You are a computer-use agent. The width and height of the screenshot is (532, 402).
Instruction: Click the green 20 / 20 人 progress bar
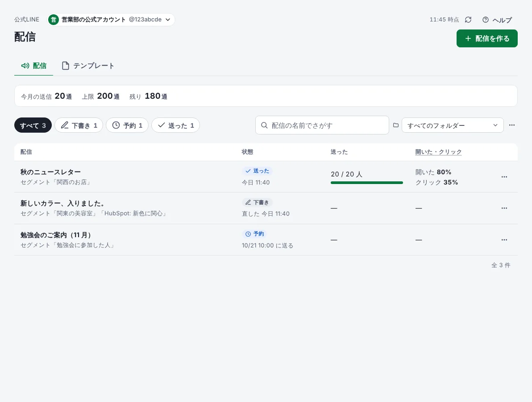click(x=367, y=183)
